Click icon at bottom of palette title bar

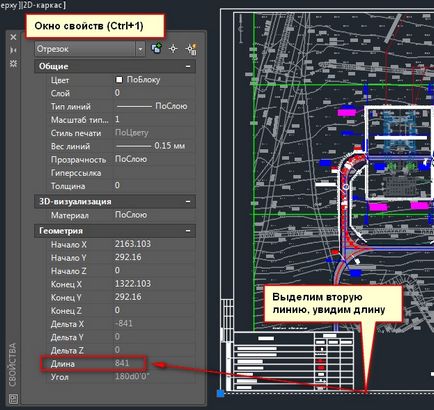(x=13, y=398)
